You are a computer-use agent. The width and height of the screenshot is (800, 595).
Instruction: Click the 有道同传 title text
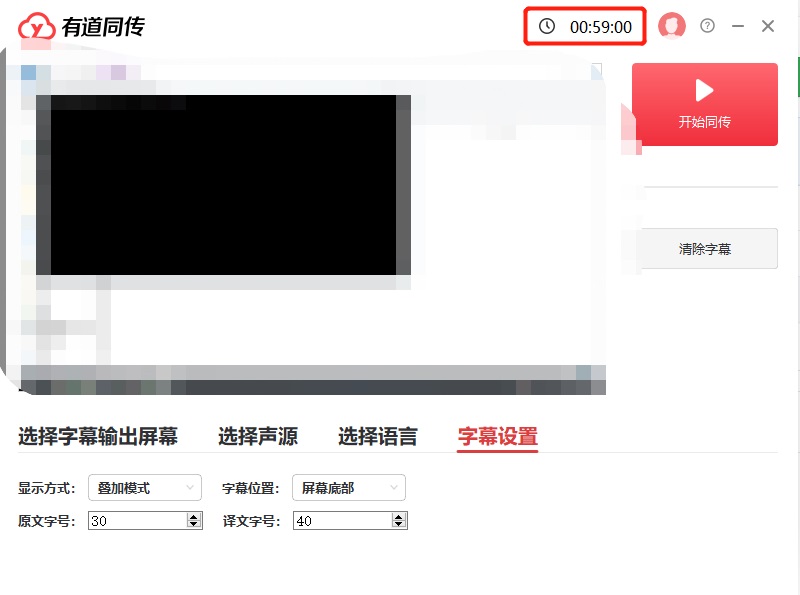[104, 27]
